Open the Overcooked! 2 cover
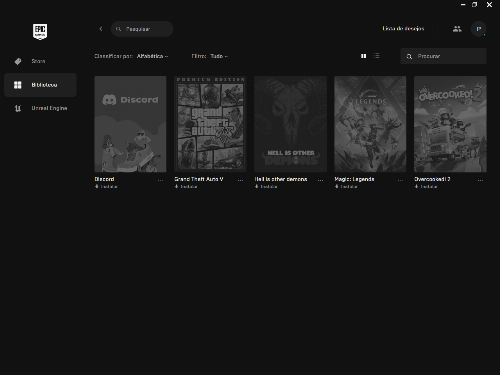Image resolution: width=500 pixels, height=375 pixels. pyautogui.click(x=450, y=124)
